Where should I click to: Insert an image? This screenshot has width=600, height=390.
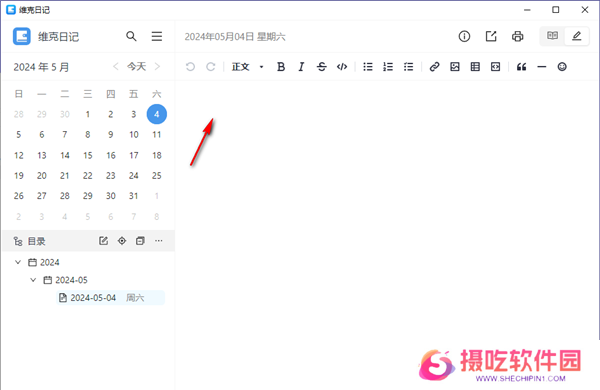(x=455, y=67)
